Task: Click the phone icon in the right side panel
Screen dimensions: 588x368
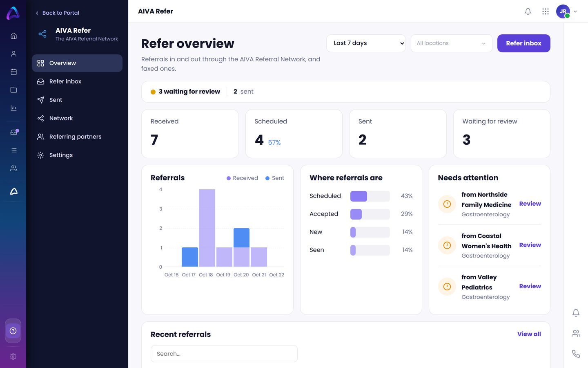Action: (x=576, y=354)
